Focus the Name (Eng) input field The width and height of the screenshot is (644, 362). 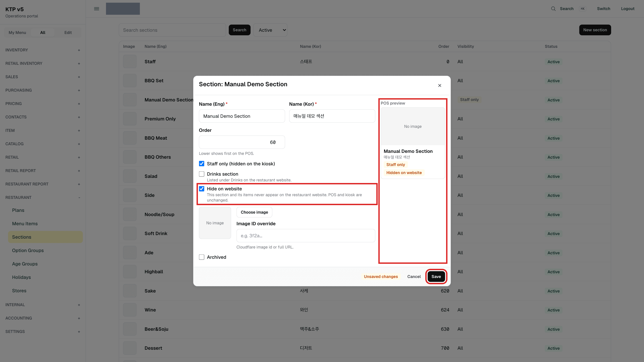tap(242, 116)
